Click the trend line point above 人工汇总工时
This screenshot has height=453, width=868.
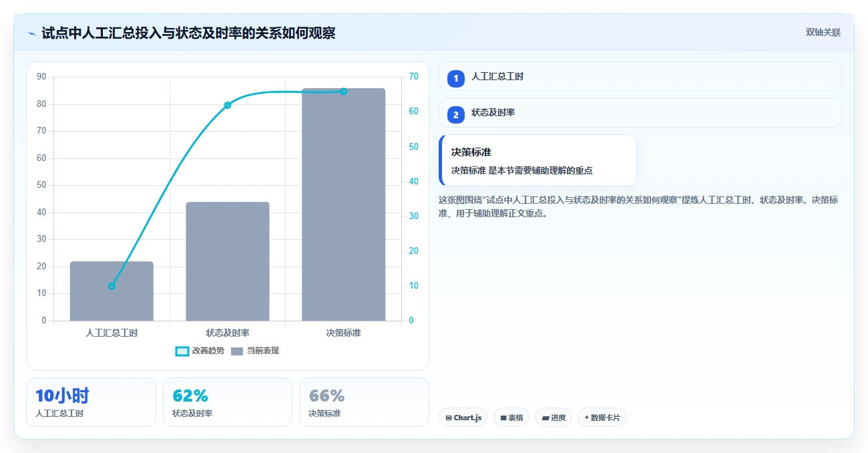[112, 286]
